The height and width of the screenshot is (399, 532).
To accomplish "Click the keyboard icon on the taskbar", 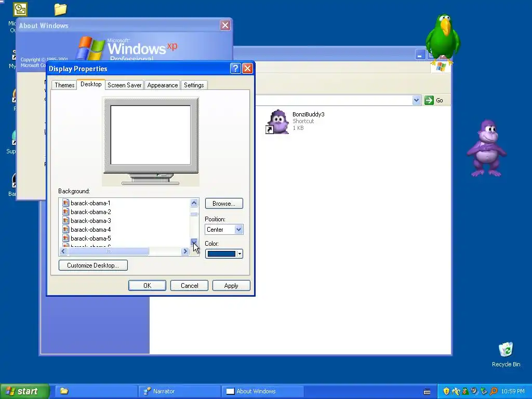I will (427, 392).
